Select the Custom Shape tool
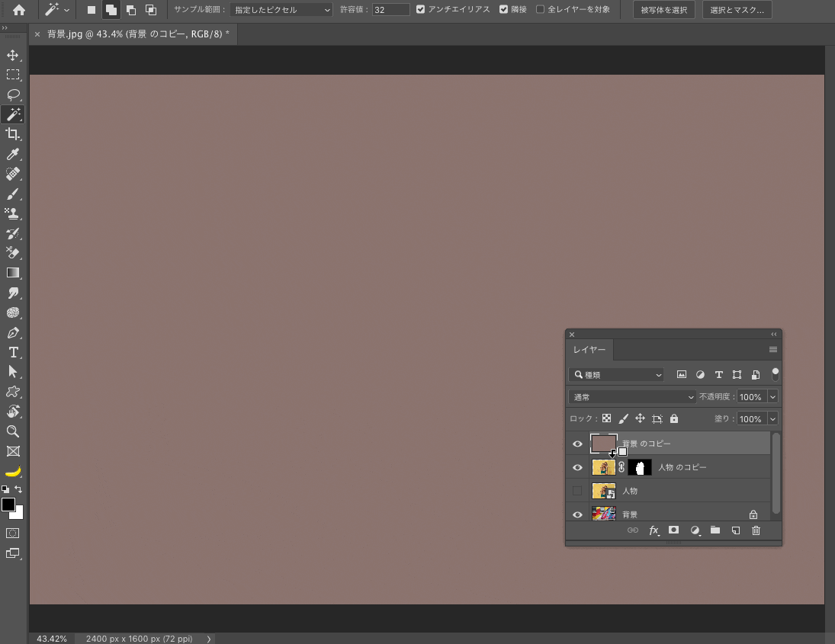This screenshot has width=835, height=644. pyautogui.click(x=13, y=392)
